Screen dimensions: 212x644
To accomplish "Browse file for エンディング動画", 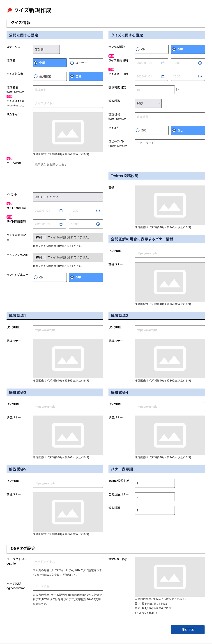I will pos(40,258).
